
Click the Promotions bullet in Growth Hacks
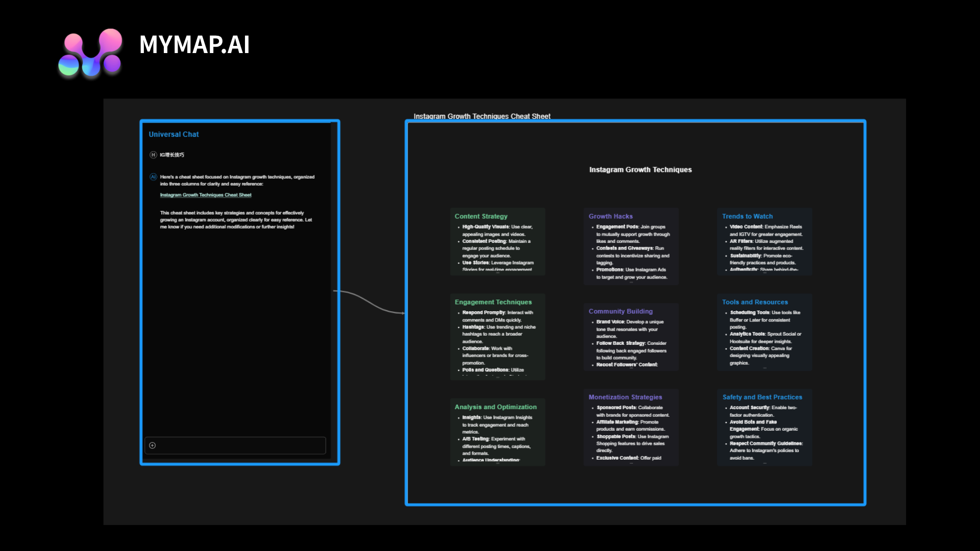631,273
